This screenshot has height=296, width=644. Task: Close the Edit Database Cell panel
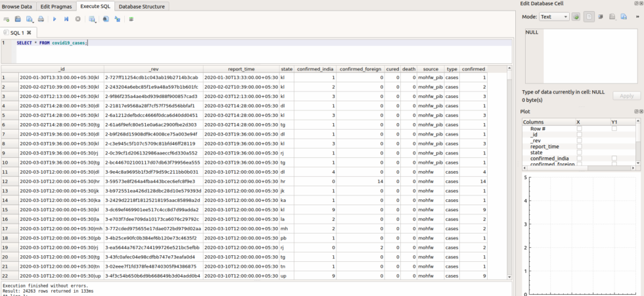pyautogui.click(x=641, y=3)
